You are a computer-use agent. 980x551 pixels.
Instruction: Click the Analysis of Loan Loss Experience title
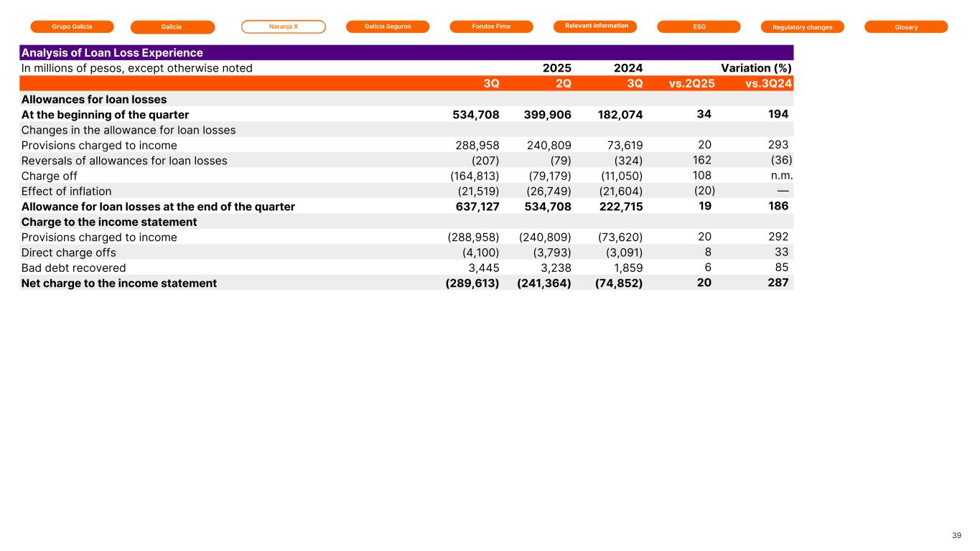pyautogui.click(x=112, y=53)
